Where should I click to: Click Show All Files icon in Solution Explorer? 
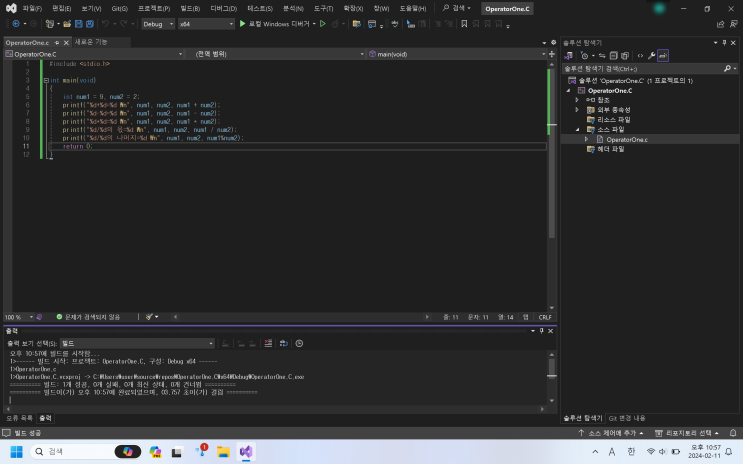626,55
